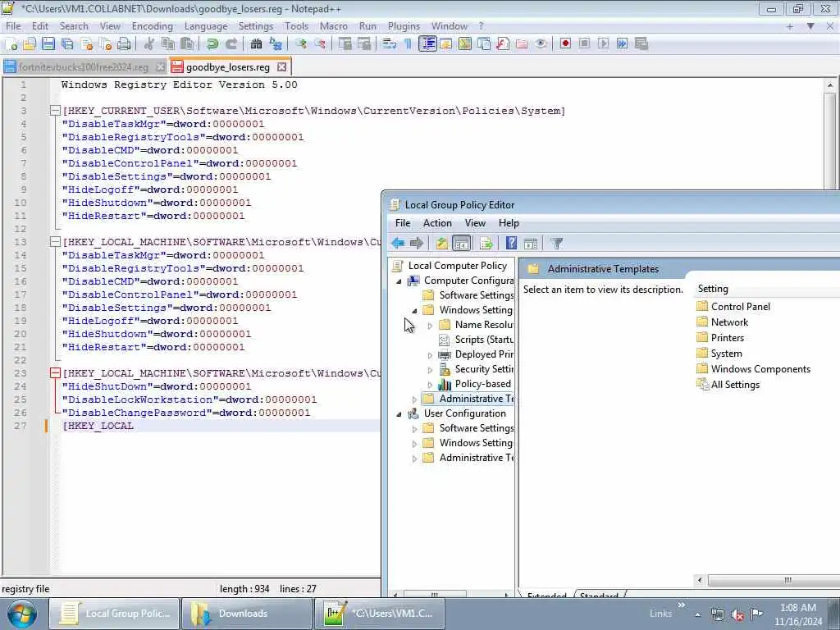The width and height of the screenshot is (840, 630).
Task: Click the Paste icon in Notepad++ toolbar
Action: pos(187,44)
